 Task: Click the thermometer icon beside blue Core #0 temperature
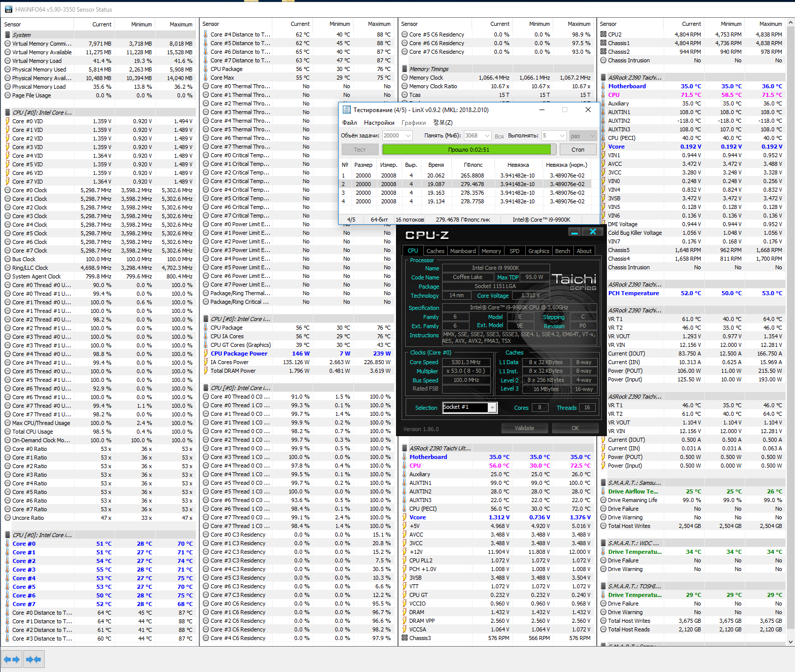coord(8,544)
